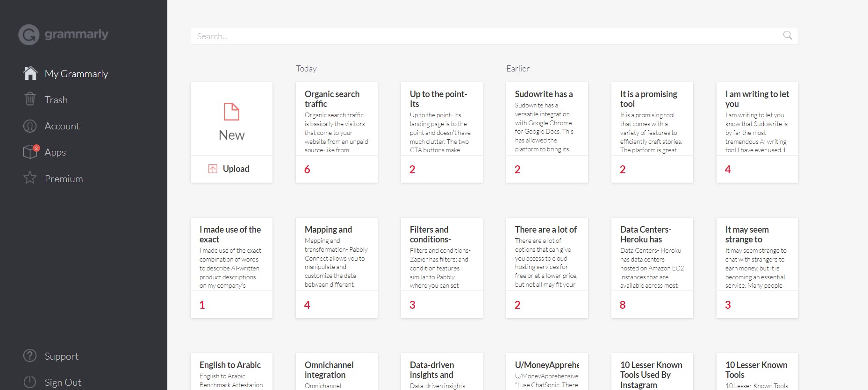868x390 pixels.
Task: Open the 'Data-driven insights and' document
Action: click(442, 372)
